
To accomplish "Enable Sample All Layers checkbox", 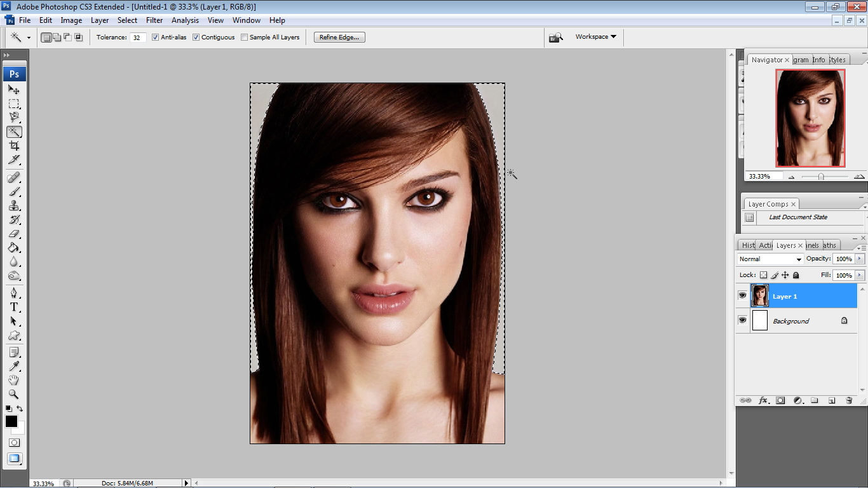I will pos(245,37).
